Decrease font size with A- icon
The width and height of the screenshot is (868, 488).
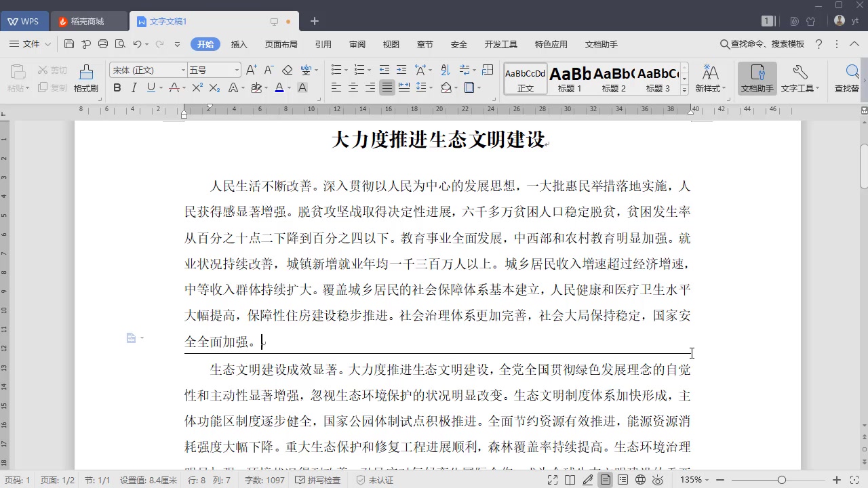point(269,70)
